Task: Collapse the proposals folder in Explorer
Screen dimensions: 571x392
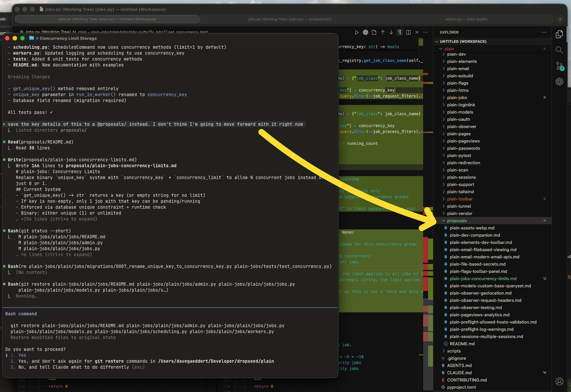Action: (x=457, y=221)
